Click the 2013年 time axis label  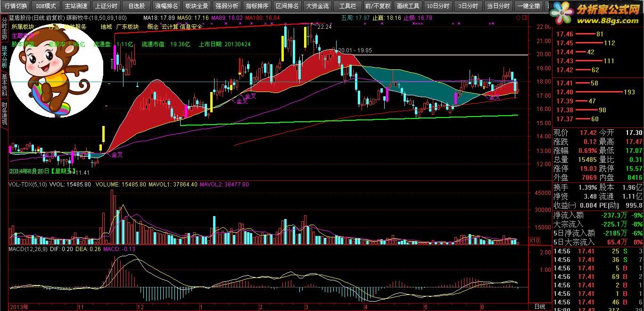click(19, 306)
